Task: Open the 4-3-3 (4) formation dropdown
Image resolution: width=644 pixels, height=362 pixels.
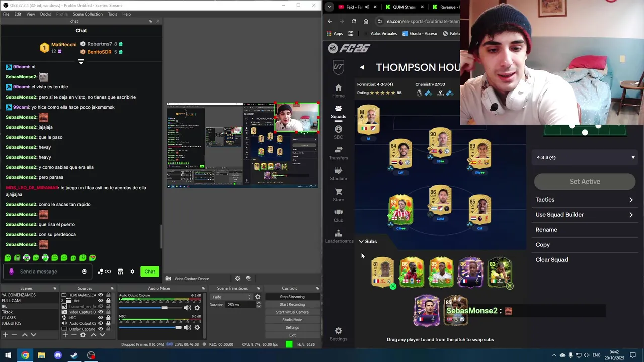Action: [x=585, y=157]
